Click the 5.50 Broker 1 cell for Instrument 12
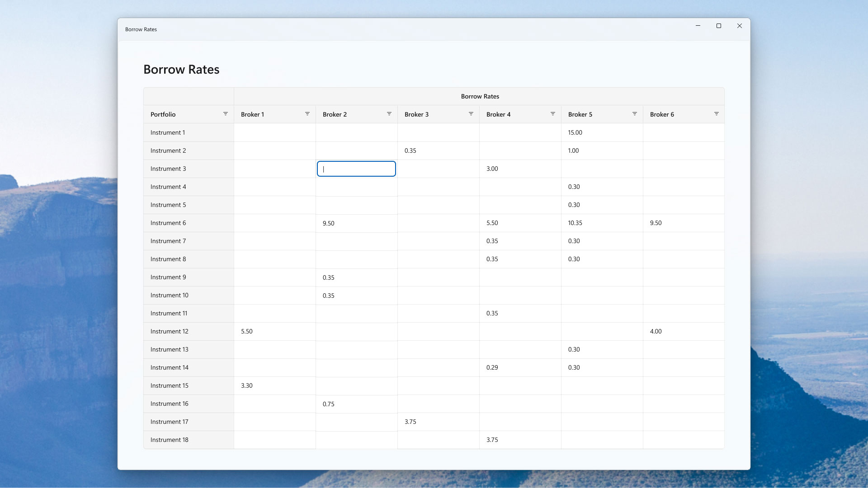 point(274,331)
